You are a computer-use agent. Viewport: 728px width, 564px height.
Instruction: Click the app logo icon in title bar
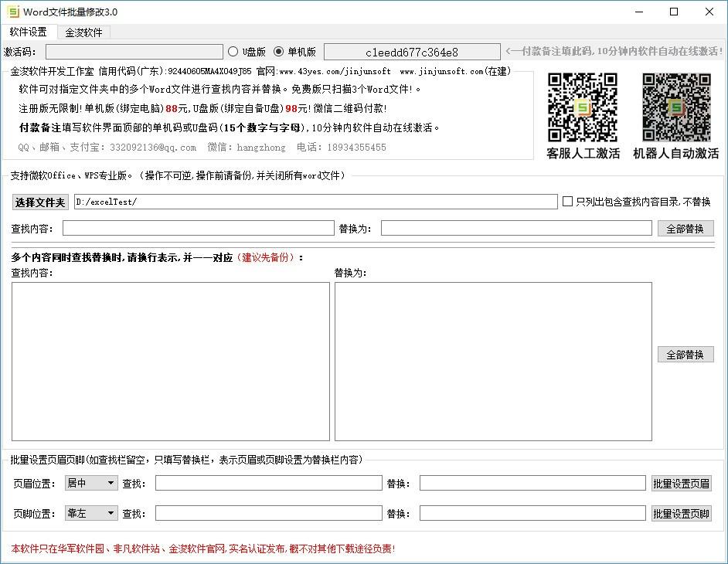tap(13, 12)
